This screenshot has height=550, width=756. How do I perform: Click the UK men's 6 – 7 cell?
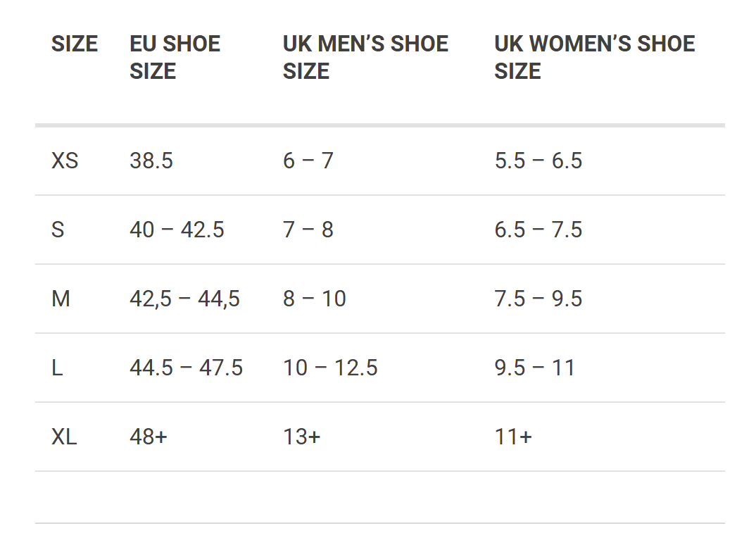[x=308, y=161]
